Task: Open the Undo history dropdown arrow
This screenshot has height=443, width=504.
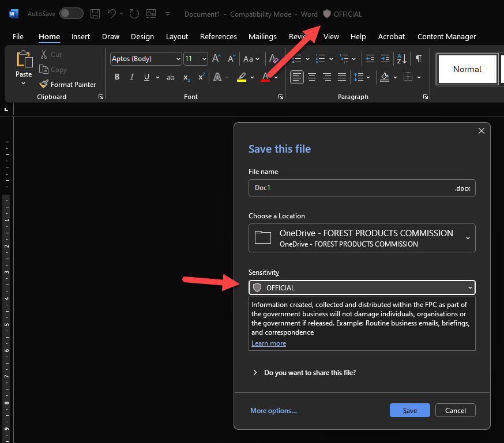Action: [121, 14]
